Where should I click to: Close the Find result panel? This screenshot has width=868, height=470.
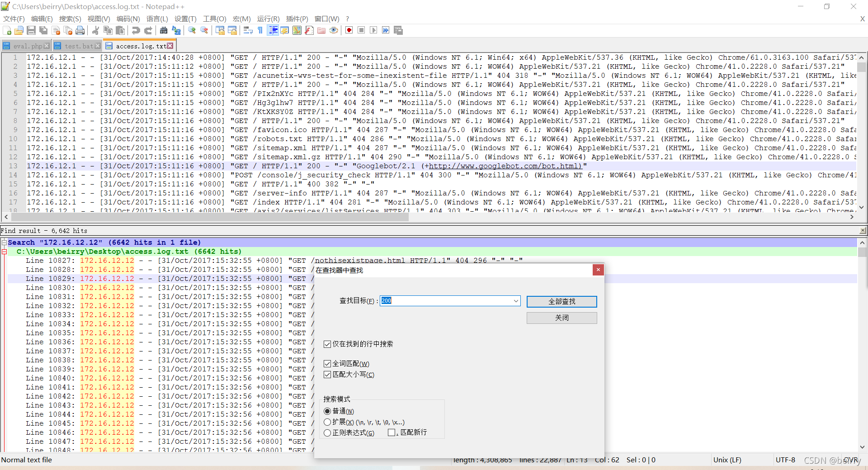[x=863, y=230]
